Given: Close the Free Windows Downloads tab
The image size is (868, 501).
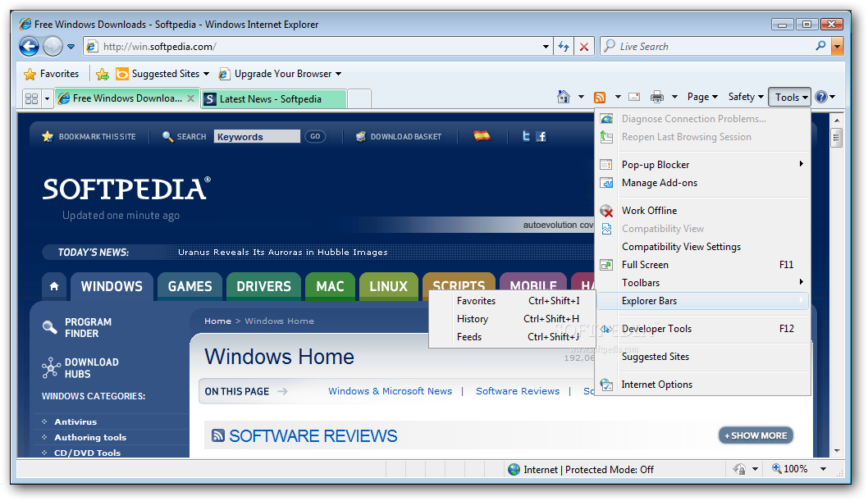Looking at the screenshot, I should (x=191, y=98).
